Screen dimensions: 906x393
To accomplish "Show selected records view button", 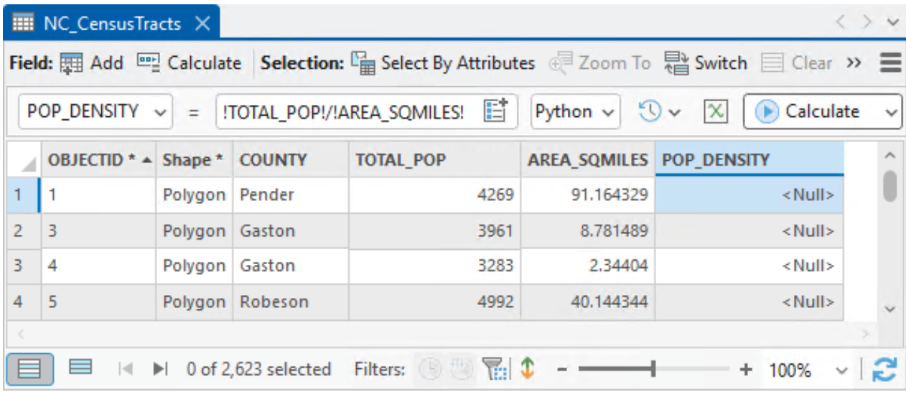I will pyautogui.click(x=80, y=368).
